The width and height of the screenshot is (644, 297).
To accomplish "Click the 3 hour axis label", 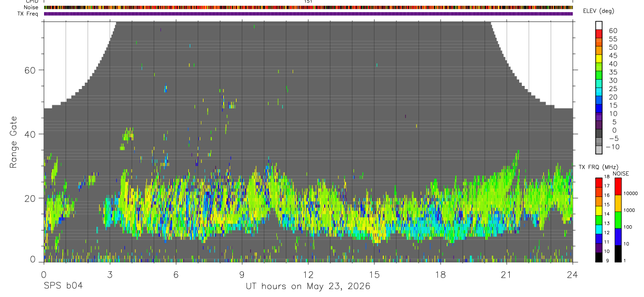I will point(110,274).
